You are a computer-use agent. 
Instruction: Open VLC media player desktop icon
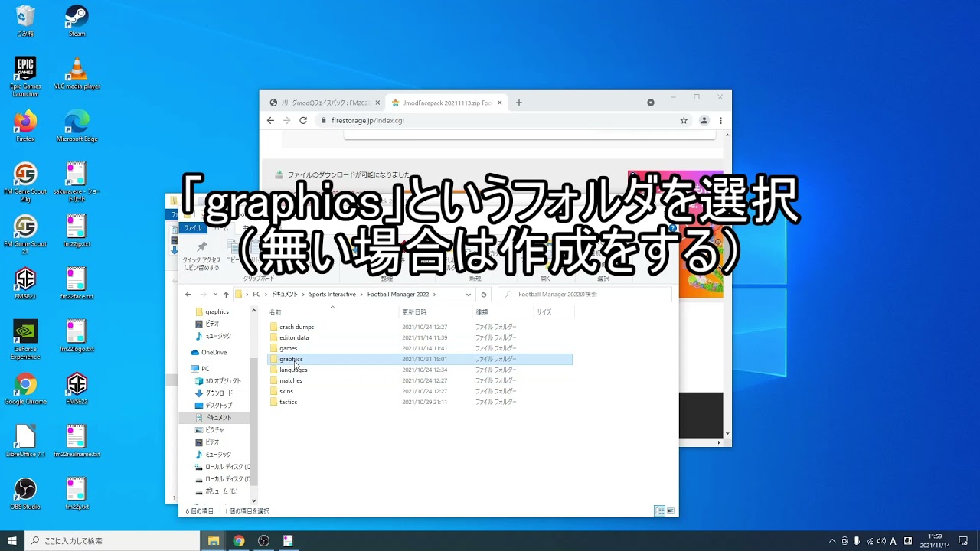[77, 73]
